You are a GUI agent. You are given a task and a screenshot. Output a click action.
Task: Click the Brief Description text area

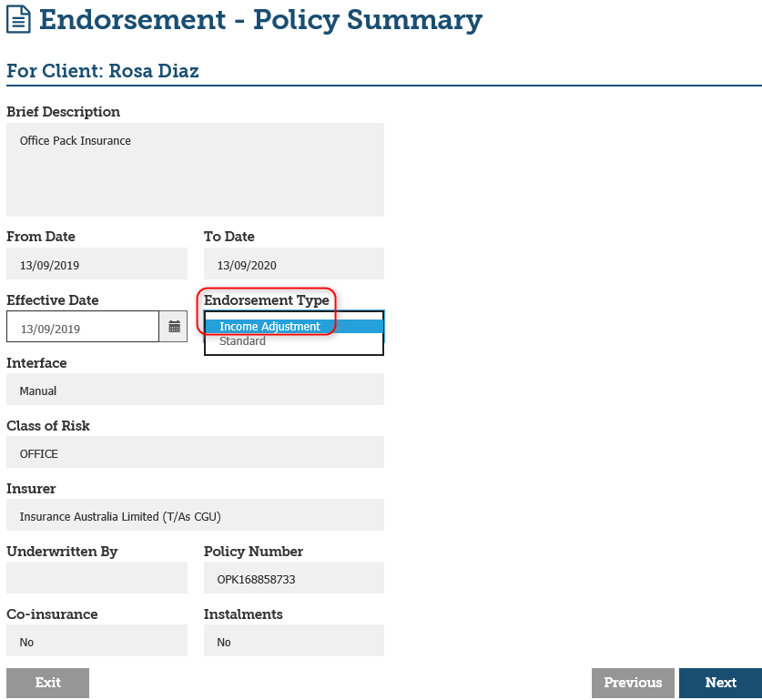(x=195, y=169)
